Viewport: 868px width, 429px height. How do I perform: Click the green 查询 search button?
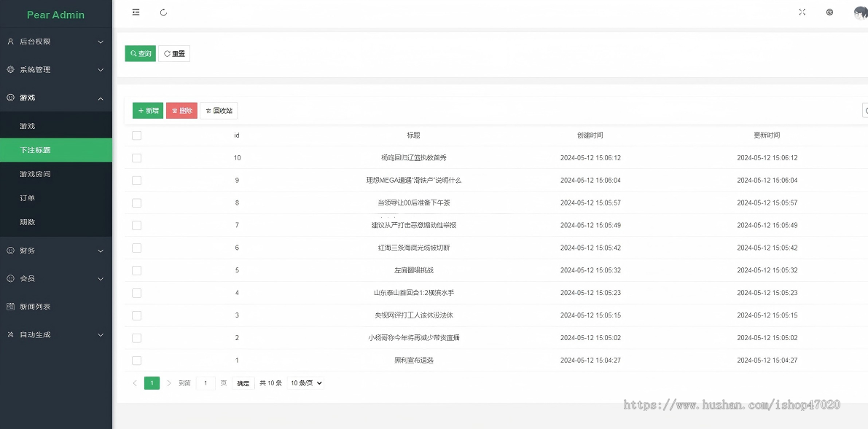click(141, 54)
